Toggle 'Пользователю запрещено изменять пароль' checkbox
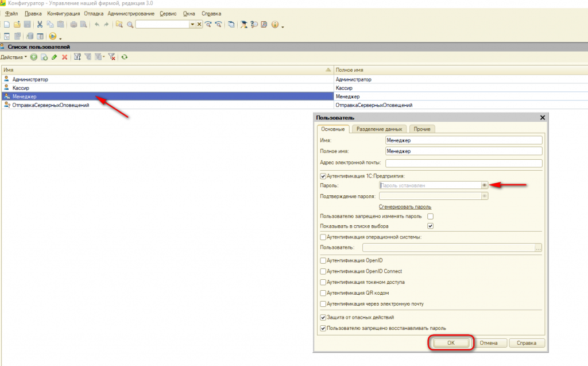The width and height of the screenshot is (588, 366). click(431, 216)
